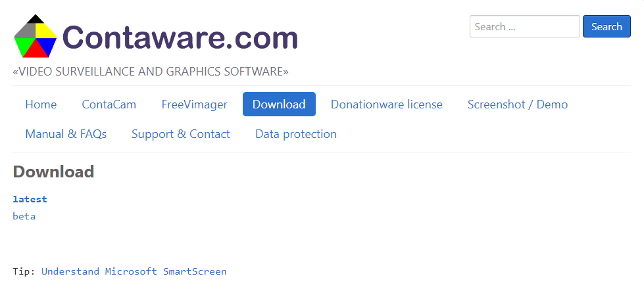644x295 pixels.
Task: Open the ContaCam page
Action: [x=109, y=104]
